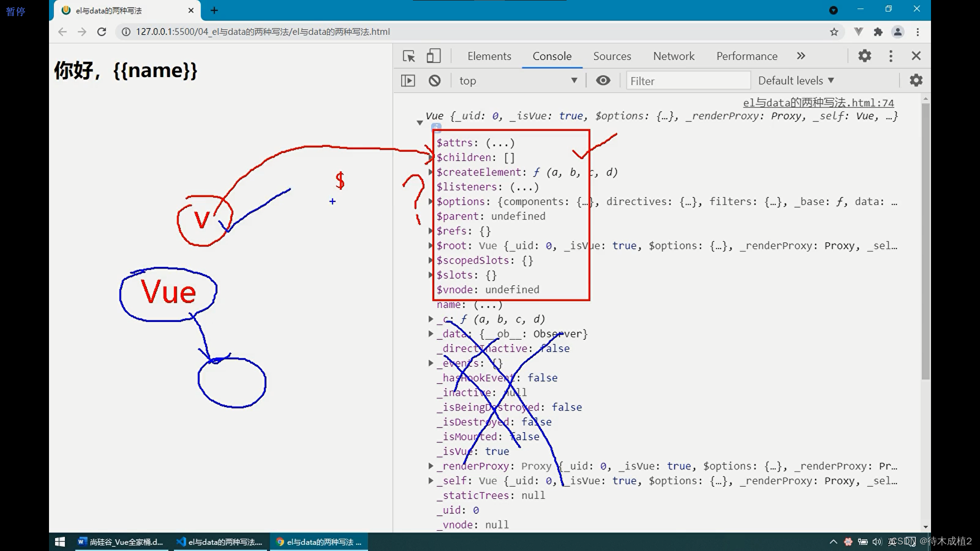Evaluate the $attrs getter (...)
The image size is (980, 551).
[x=500, y=143]
